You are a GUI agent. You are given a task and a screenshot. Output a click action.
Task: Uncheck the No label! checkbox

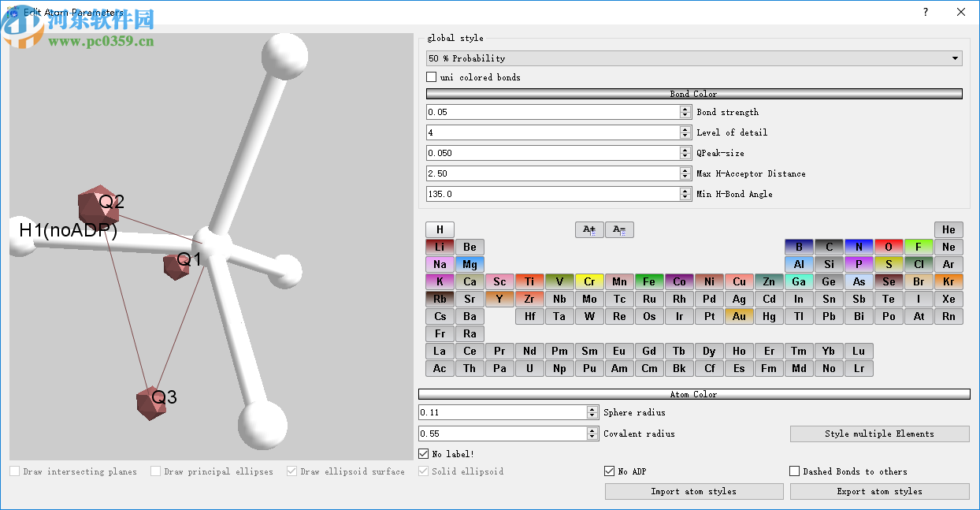pos(424,454)
